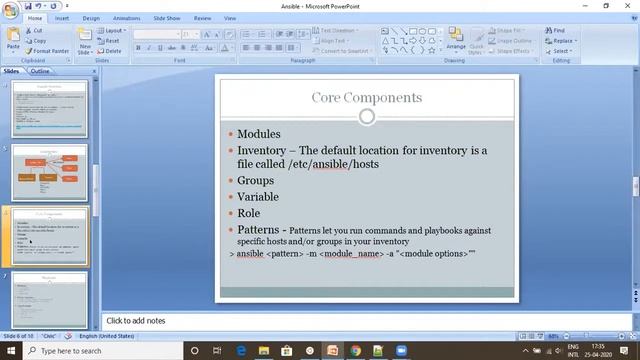
Task: Reset the slide formatting
Action: (109, 41)
